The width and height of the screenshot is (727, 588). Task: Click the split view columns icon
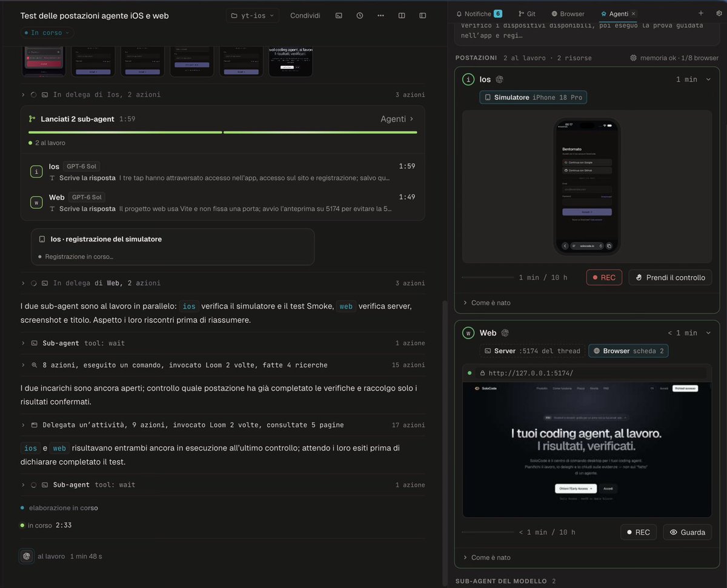click(x=402, y=16)
